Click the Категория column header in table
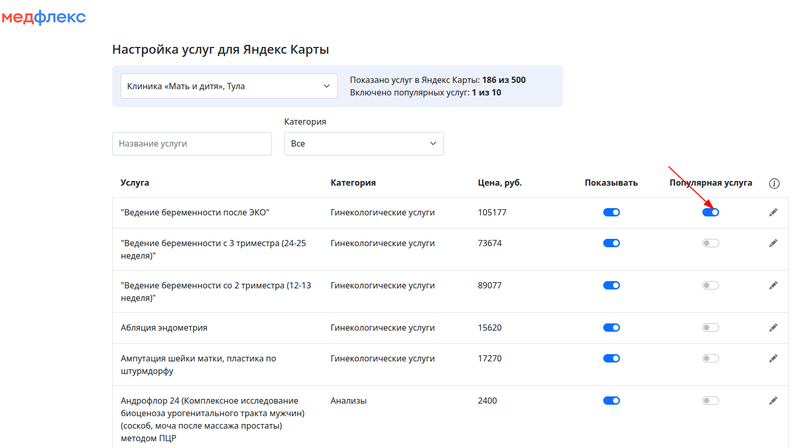Screen dimensions: 800x448 coord(353,183)
